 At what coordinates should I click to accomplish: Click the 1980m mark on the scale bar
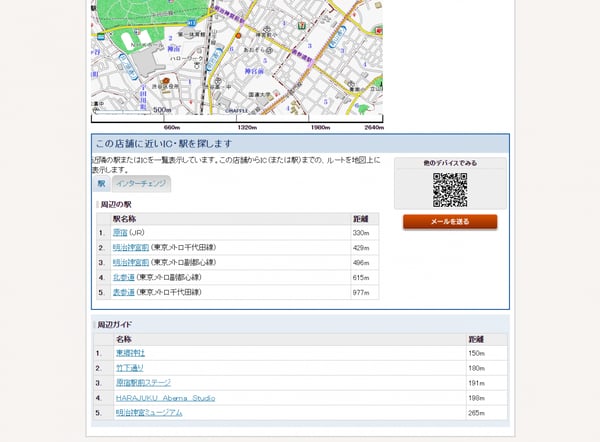point(320,127)
